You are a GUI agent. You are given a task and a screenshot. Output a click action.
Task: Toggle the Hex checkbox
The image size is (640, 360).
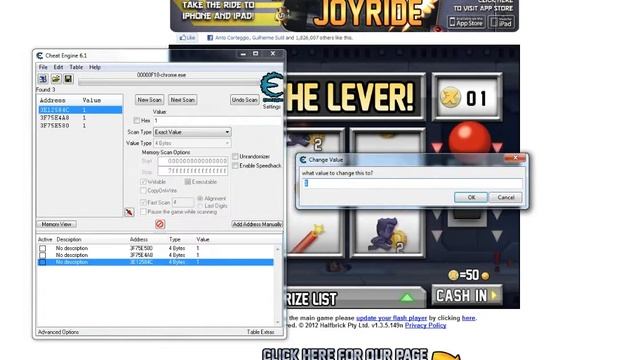click(136, 120)
